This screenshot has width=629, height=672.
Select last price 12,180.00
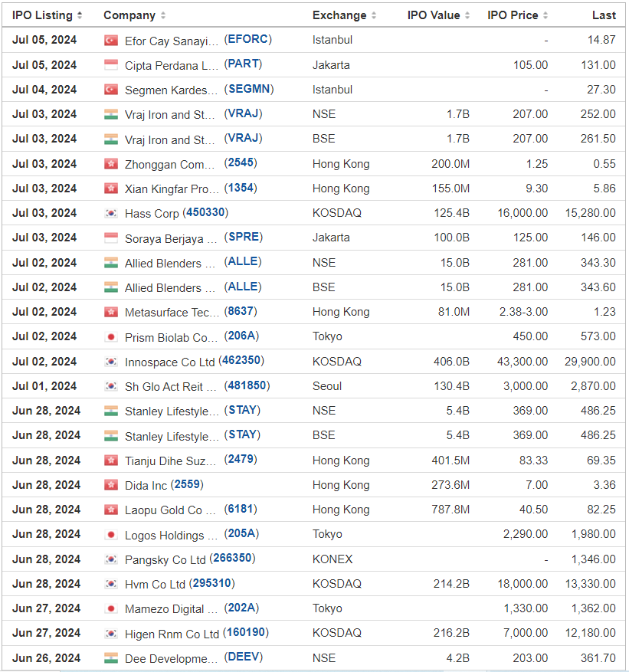pos(591,633)
